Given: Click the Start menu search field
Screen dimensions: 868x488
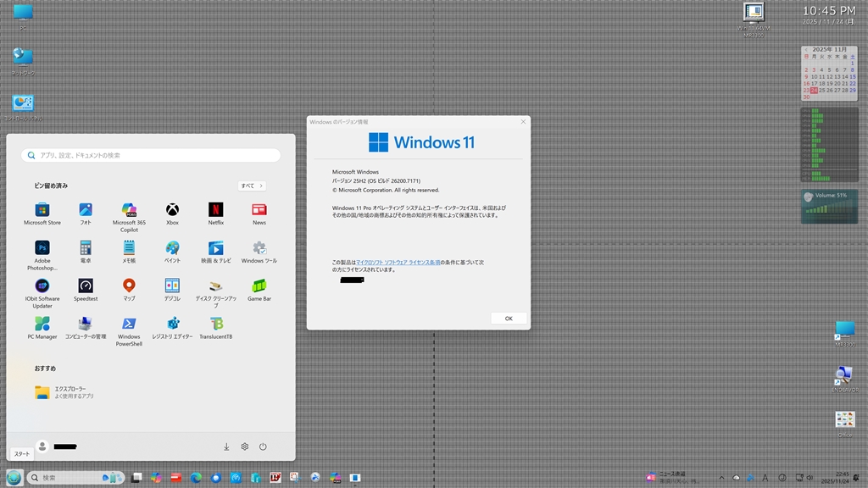Looking at the screenshot, I should pos(151,156).
